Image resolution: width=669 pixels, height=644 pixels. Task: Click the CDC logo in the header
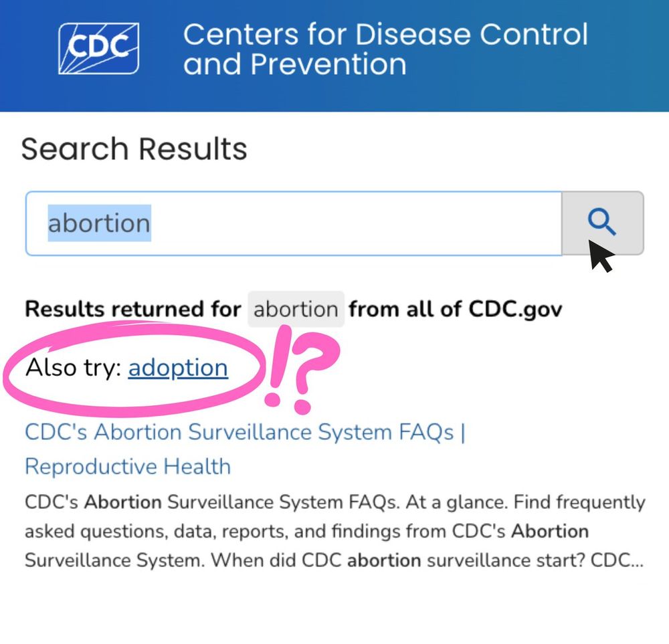[98, 49]
